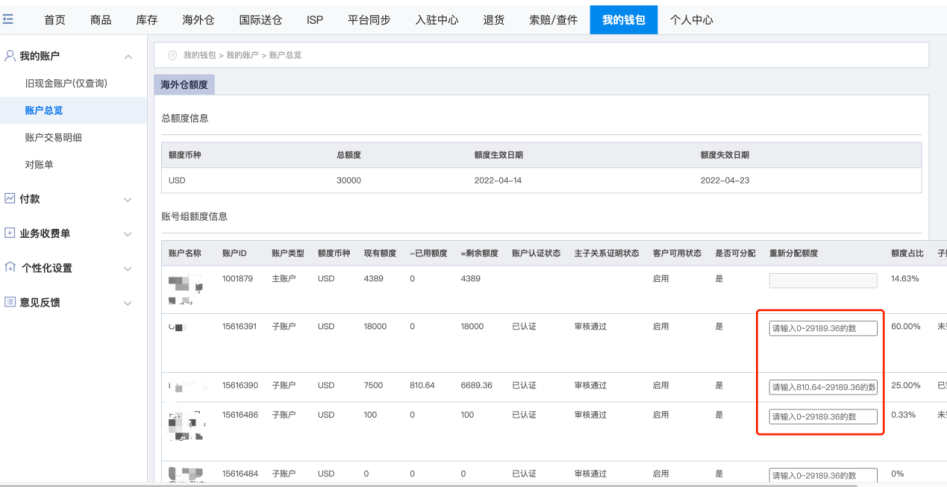Click the quota input for account 15616391

click(x=823, y=329)
